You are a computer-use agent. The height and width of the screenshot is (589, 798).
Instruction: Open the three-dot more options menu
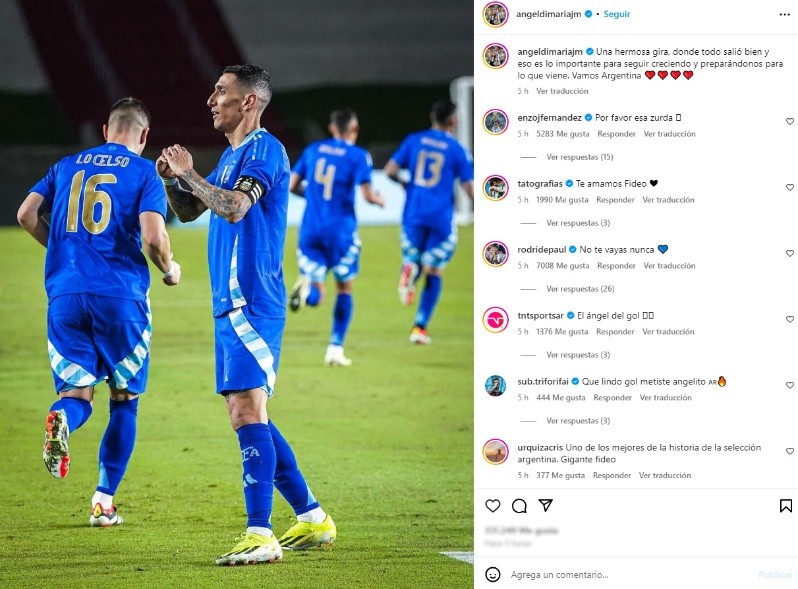tap(784, 14)
